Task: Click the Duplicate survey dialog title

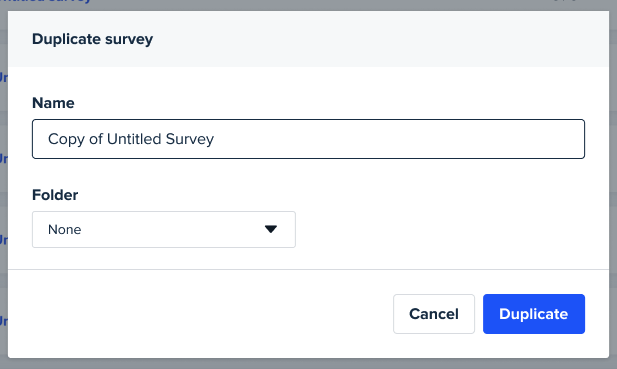Action: [92, 39]
